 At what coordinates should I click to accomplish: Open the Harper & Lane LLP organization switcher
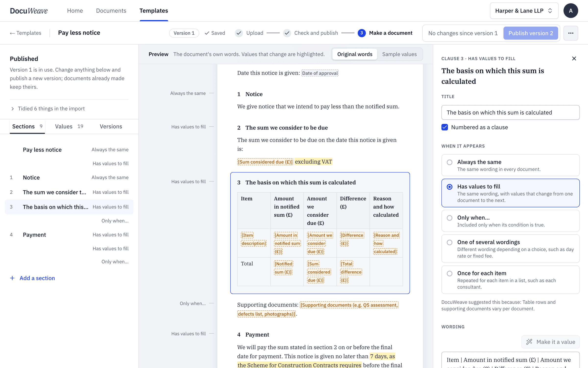pos(524,11)
